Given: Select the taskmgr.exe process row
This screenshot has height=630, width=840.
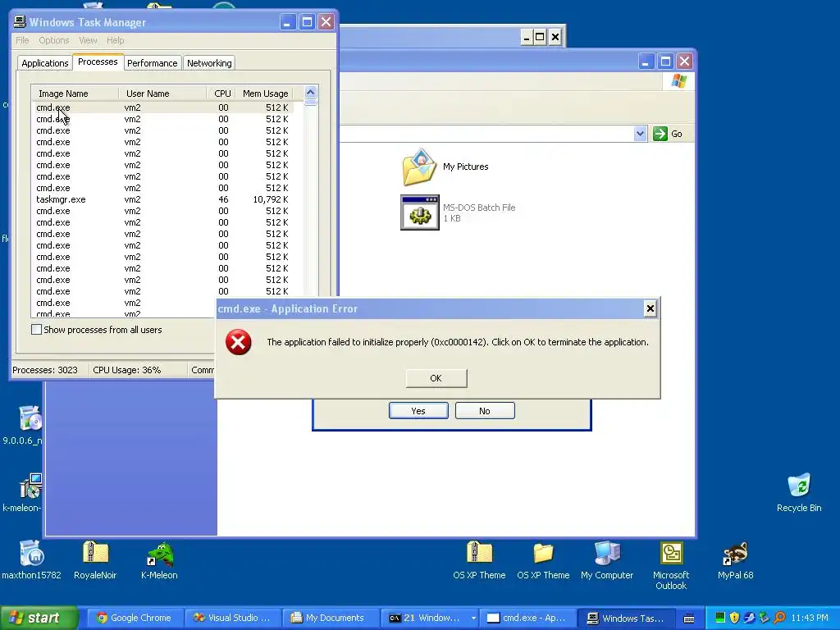Looking at the screenshot, I should 162,199.
